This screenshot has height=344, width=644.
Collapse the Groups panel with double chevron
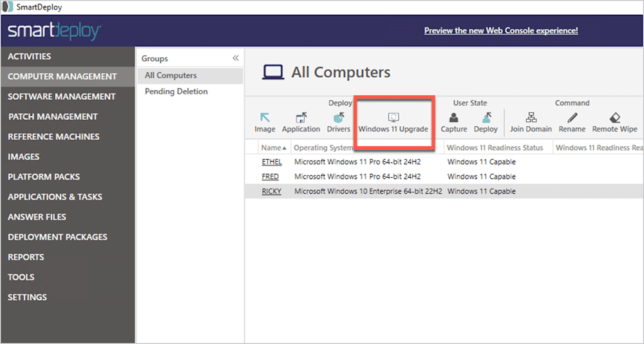(x=235, y=59)
